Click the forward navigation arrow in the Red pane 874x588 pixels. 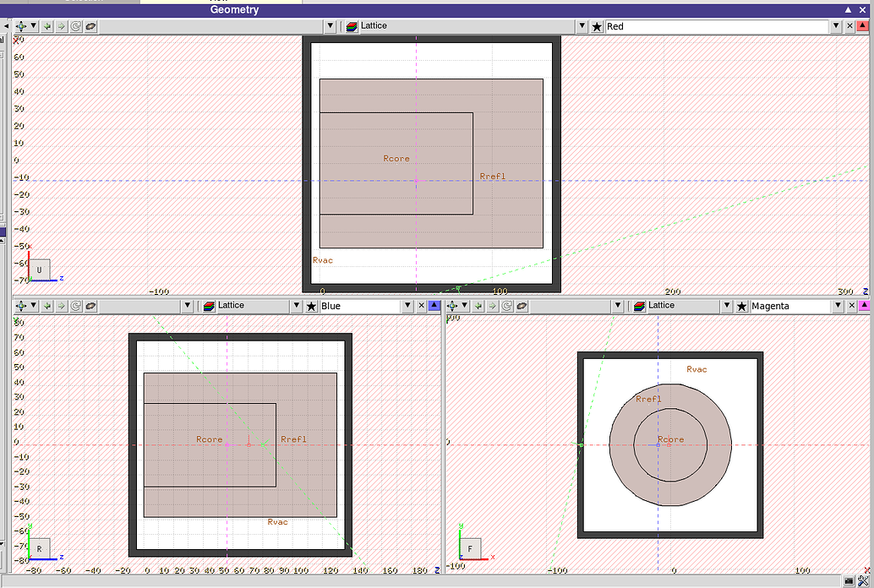pos(60,26)
